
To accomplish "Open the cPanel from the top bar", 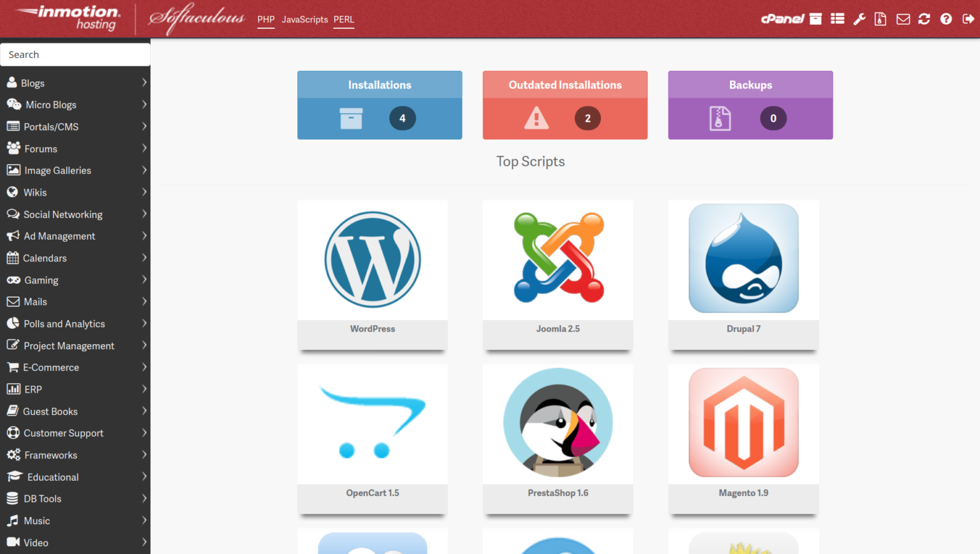I will [x=782, y=18].
